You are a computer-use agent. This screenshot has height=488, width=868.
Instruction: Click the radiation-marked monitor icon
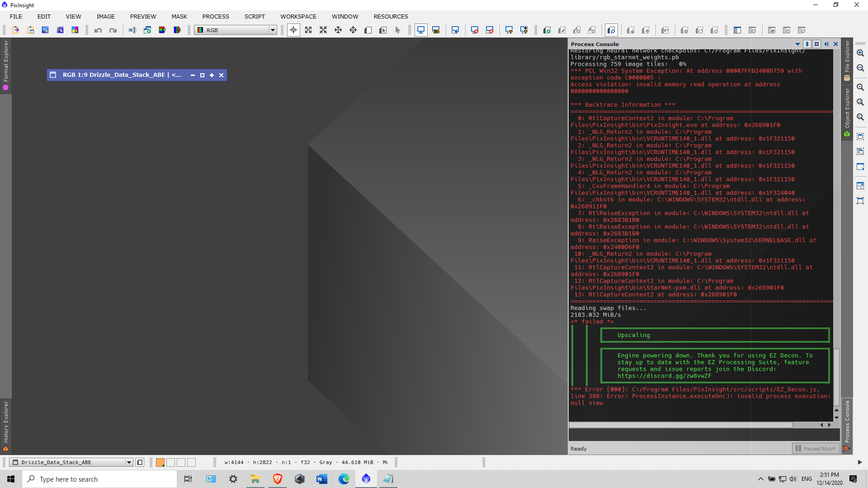pos(509,30)
